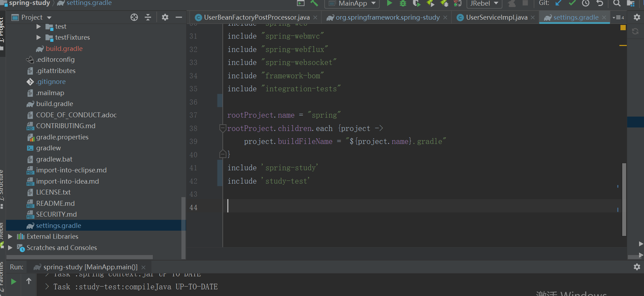Run MainApp with Coverage icon
Image resolution: width=644 pixels, height=296 pixels.
pos(417,3)
